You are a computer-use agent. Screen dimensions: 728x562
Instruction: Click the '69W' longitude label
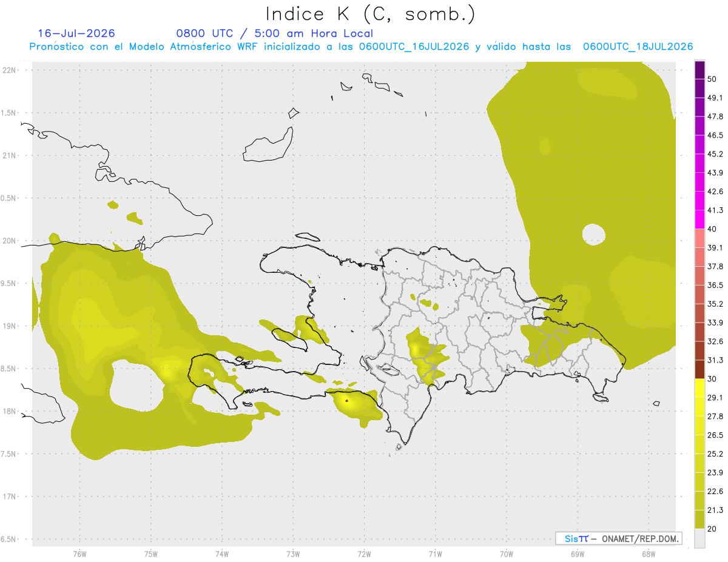(578, 554)
